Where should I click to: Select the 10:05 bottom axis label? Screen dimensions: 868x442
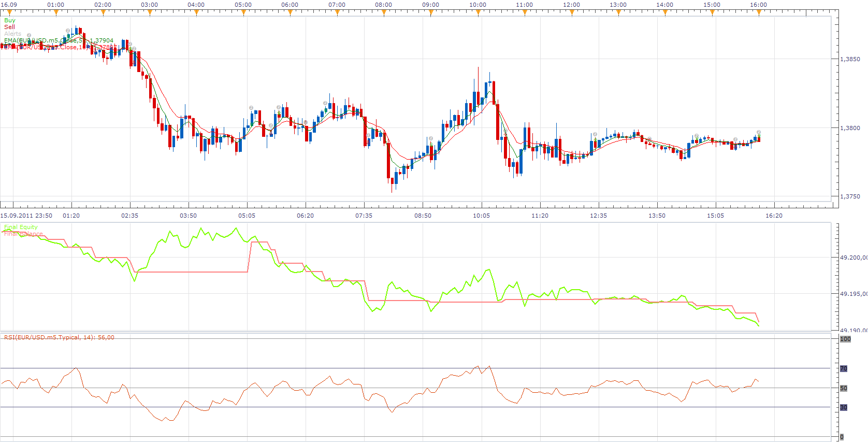tap(482, 216)
